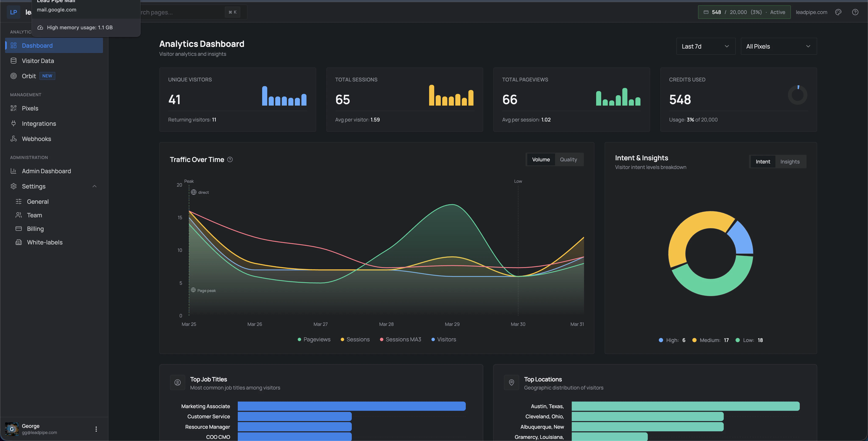The height and width of the screenshot is (441, 868).
Task: Hide the Sessions MA3 series in the legend
Action: tap(400, 339)
